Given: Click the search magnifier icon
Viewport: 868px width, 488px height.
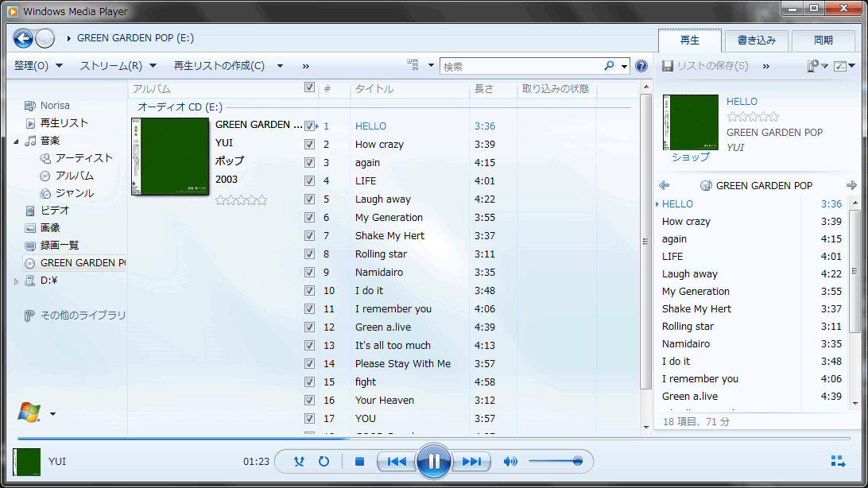Looking at the screenshot, I should point(609,66).
